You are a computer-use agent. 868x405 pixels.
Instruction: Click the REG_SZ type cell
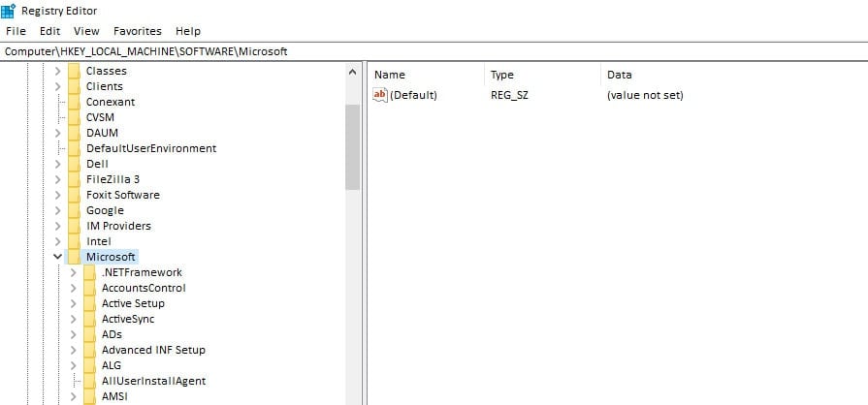509,95
